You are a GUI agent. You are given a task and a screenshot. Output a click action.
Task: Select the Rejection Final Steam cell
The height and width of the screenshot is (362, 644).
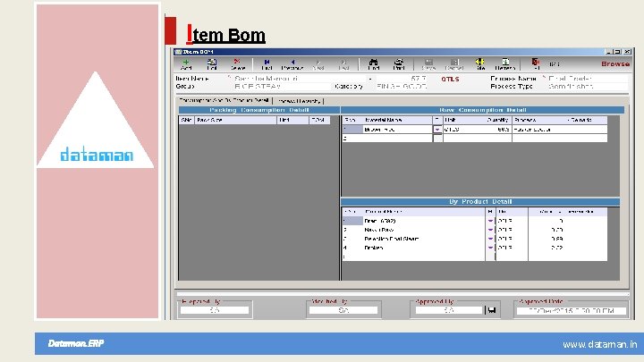[424, 239]
